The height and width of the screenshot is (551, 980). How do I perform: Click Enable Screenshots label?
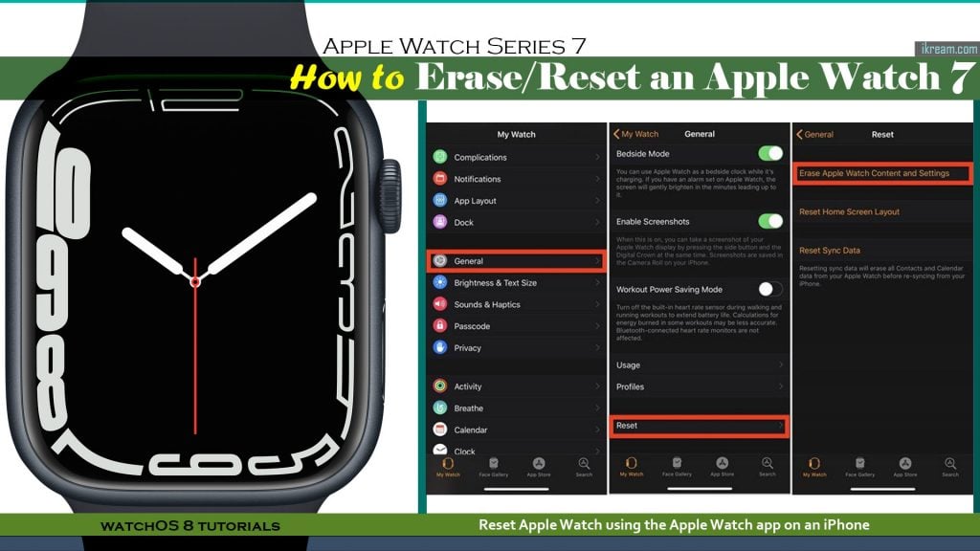point(653,222)
